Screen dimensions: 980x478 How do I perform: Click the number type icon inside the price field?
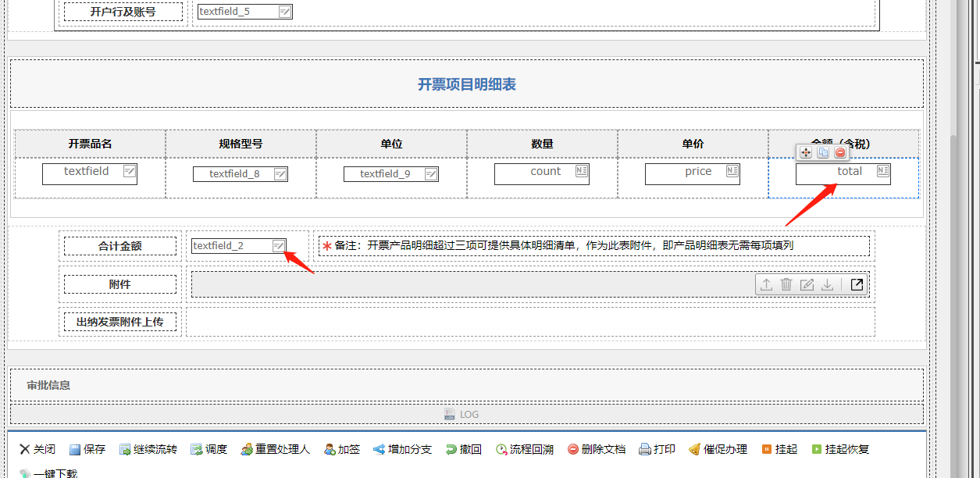[x=734, y=173]
